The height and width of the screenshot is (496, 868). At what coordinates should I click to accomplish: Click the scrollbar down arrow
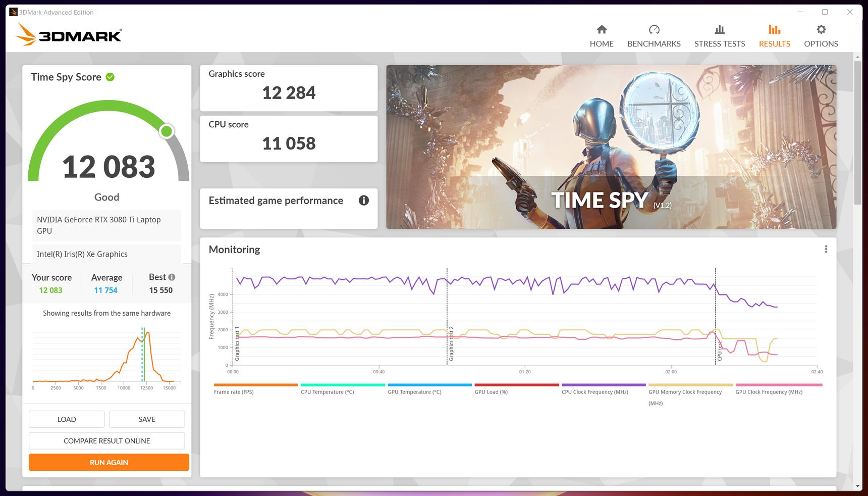(x=857, y=486)
